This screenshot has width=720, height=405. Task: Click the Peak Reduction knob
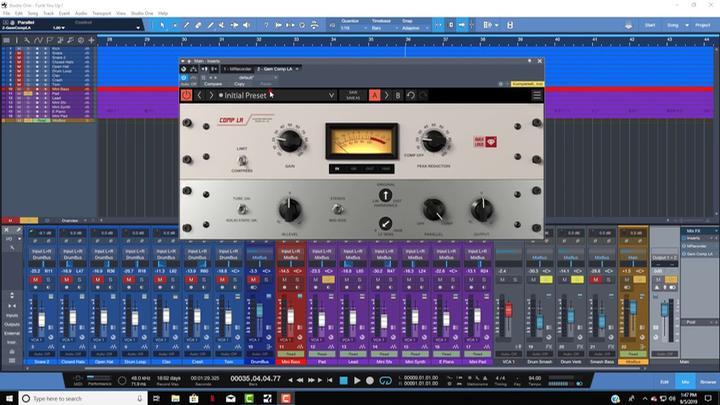(x=433, y=141)
